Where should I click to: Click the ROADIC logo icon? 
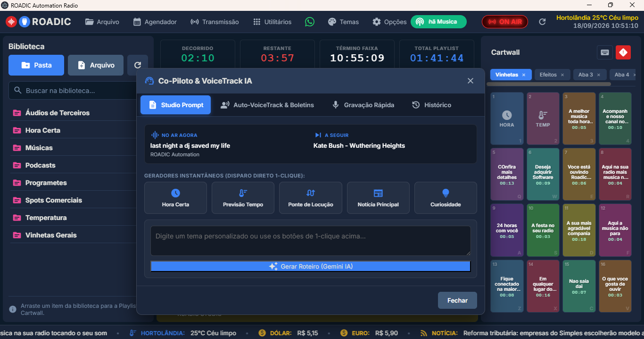click(x=18, y=22)
